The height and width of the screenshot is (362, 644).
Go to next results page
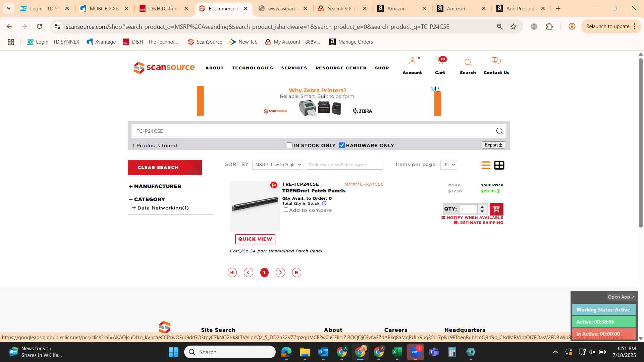(x=280, y=273)
